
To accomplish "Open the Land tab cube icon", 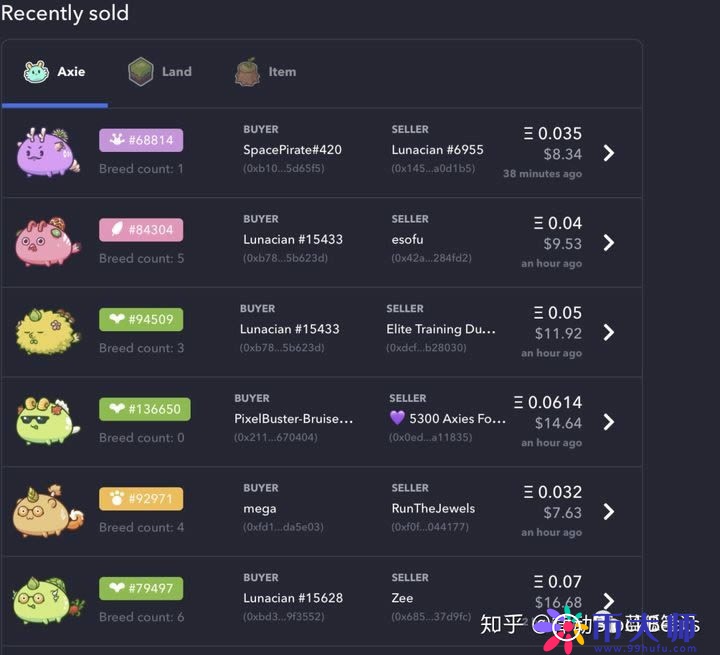I will pos(141,72).
